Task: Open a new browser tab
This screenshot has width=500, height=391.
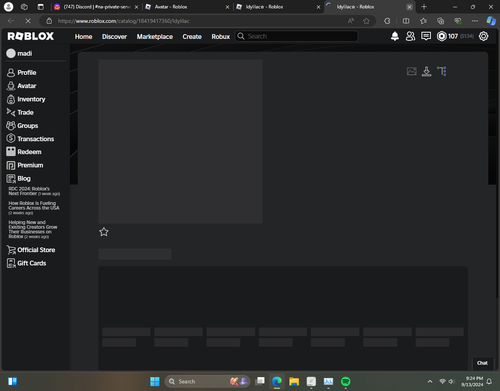Action: click(x=424, y=7)
